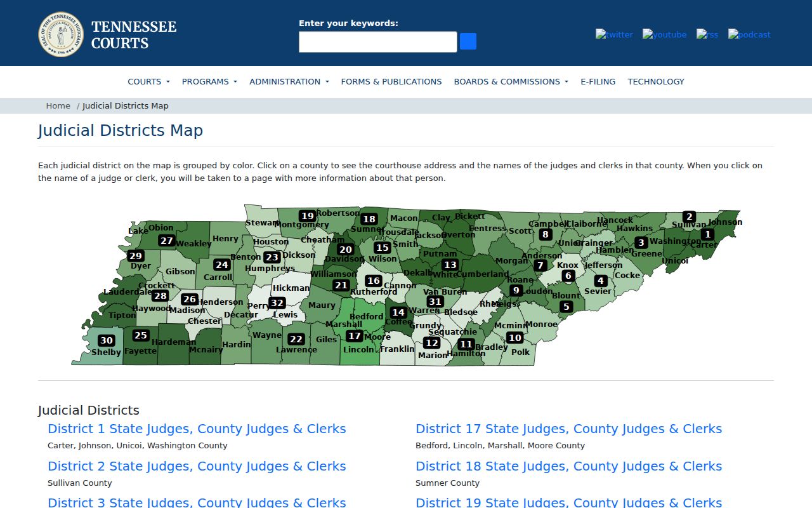Open District 18 State Judges link

(568, 466)
